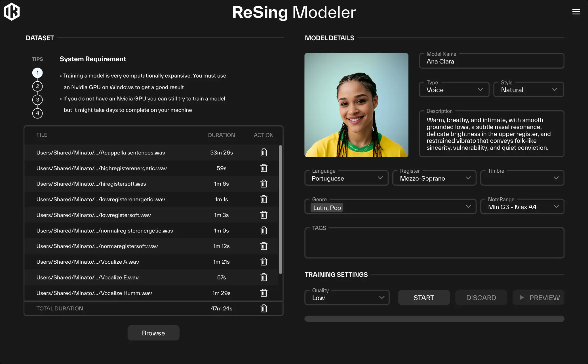Clear all files via Total Duration trash

pyautogui.click(x=264, y=308)
